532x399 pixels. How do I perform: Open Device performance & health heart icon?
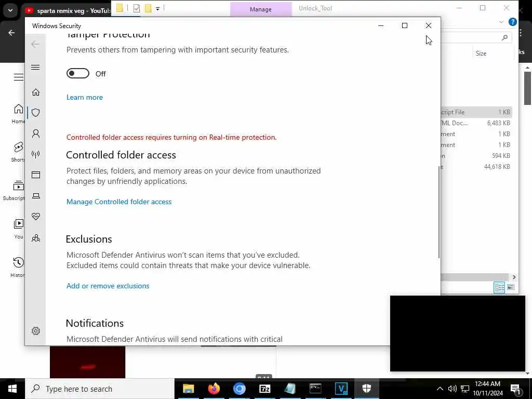coord(36,217)
